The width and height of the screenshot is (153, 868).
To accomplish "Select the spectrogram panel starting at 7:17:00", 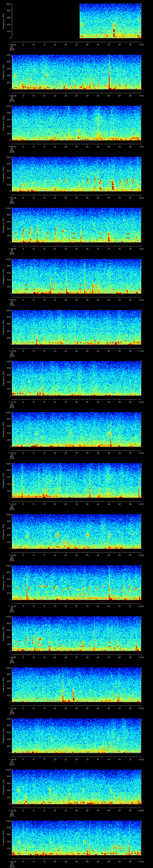I will coord(77,685).
